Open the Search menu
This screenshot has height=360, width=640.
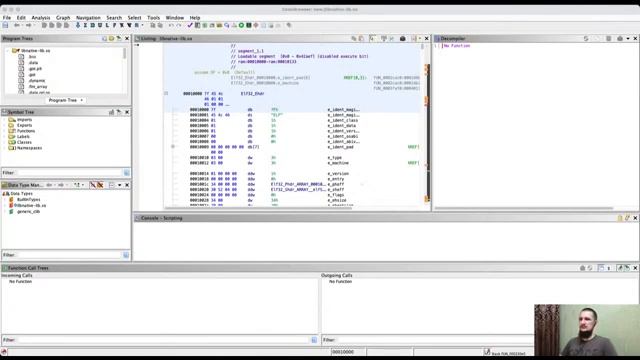point(114,18)
